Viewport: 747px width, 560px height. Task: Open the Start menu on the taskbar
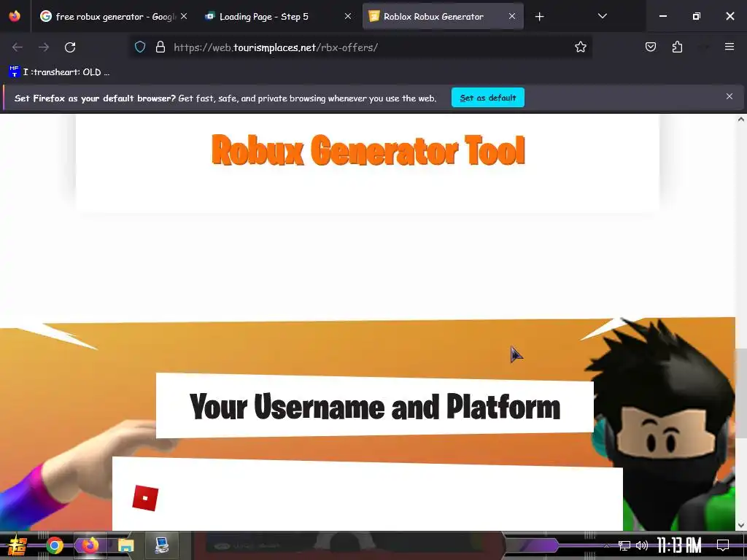[18, 545]
